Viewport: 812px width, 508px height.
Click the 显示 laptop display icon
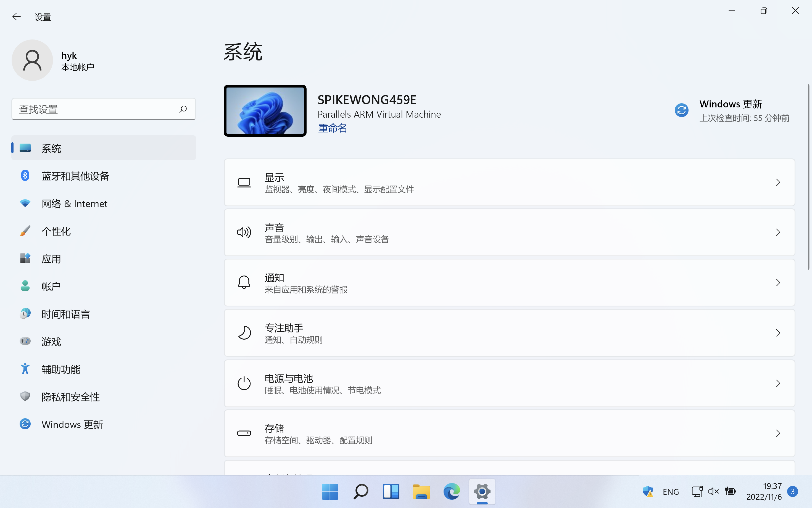pos(244,182)
